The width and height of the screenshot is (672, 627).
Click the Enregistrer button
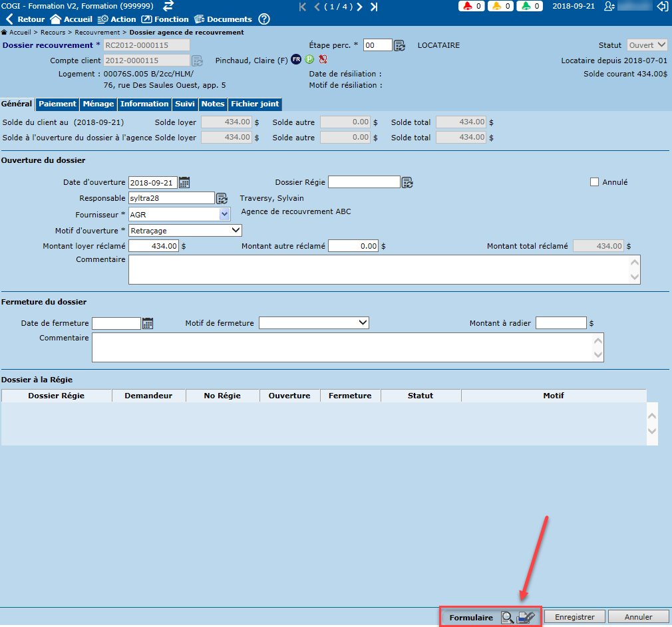[574, 617]
